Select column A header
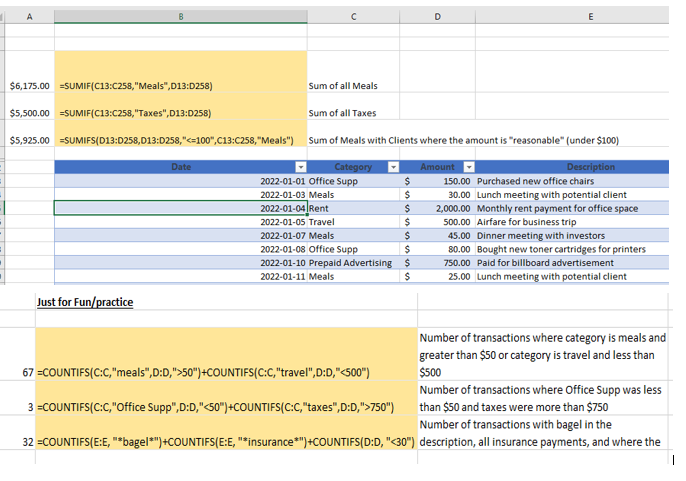686x481 pixels. coord(29,17)
